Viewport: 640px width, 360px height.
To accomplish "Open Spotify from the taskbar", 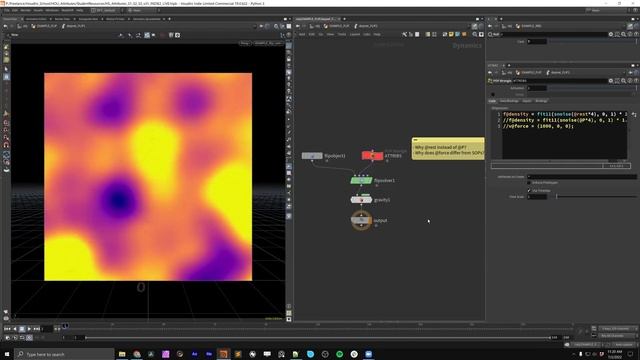I will (340, 354).
